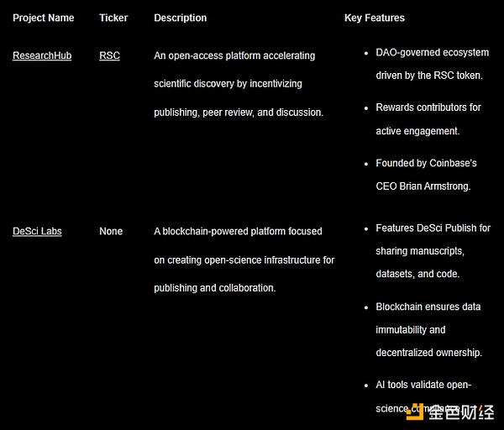
Task: Click the Key Features column header
Action: pyautogui.click(x=375, y=18)
